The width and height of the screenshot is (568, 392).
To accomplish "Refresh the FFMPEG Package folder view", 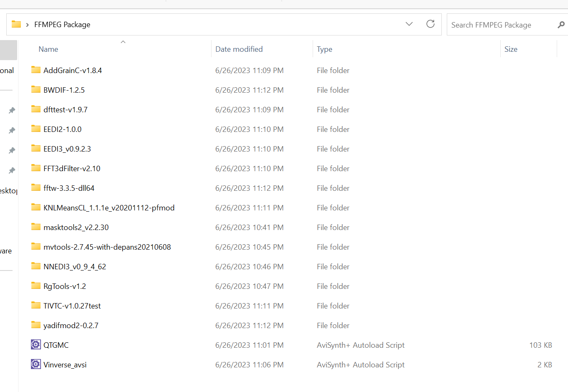I will pos(430,24).
